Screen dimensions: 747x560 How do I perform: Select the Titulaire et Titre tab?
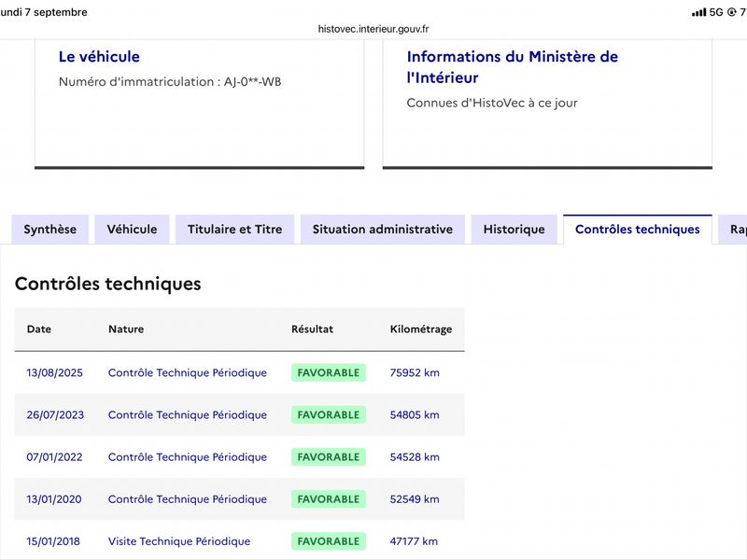click(235, 229)
